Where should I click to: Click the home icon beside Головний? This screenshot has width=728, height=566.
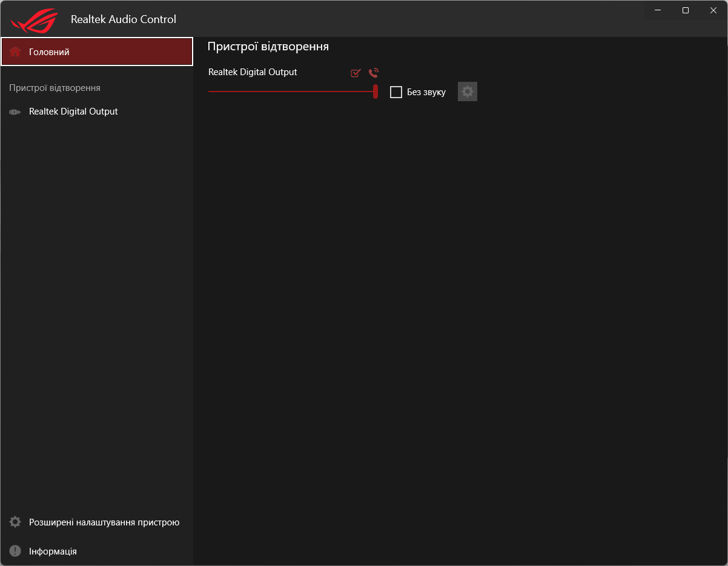tap(15, 52)
